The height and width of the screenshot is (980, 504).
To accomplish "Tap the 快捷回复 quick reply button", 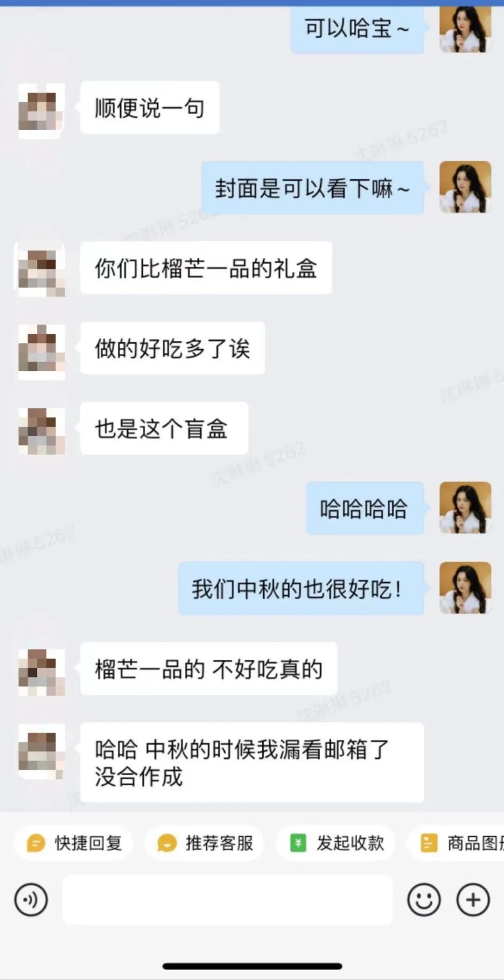I will coord(73,843).
